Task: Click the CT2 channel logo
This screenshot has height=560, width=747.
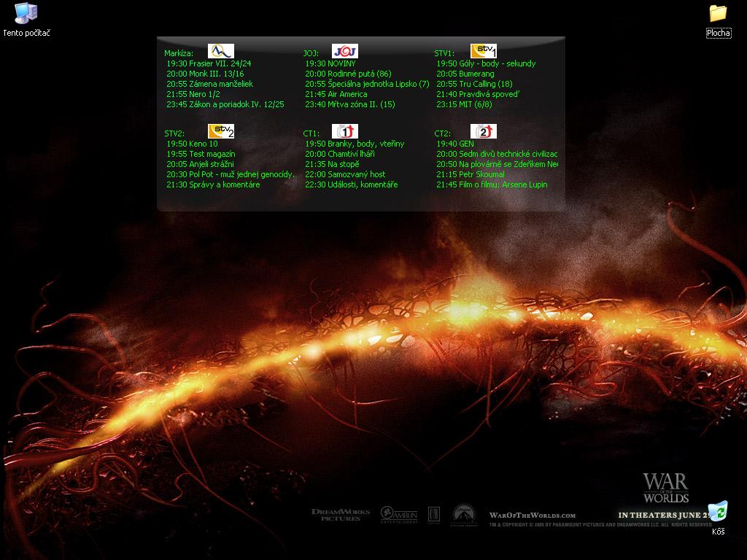Action: tap(484, 131)
